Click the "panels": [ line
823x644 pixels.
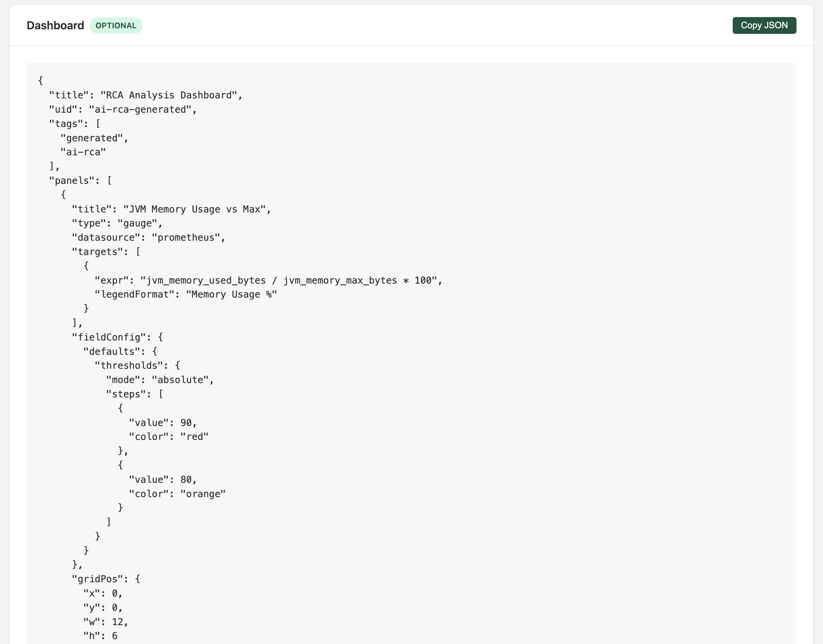[x=80, y=181]
